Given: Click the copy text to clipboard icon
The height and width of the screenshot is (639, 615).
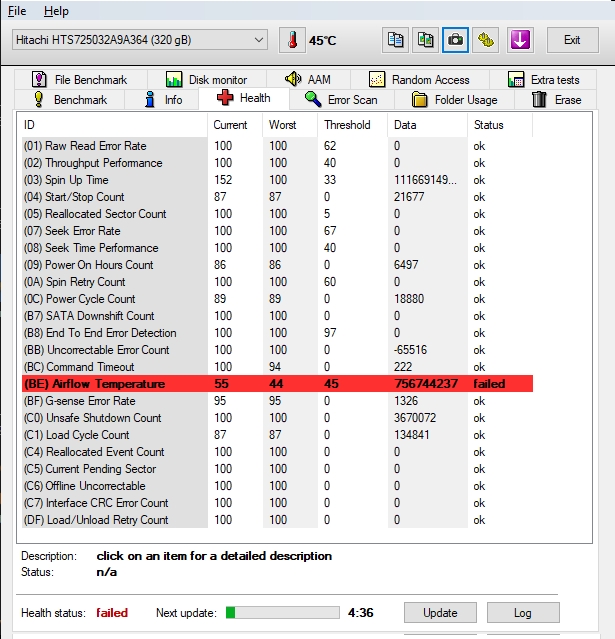Looking at the screenshot, I should pos(395,40).
